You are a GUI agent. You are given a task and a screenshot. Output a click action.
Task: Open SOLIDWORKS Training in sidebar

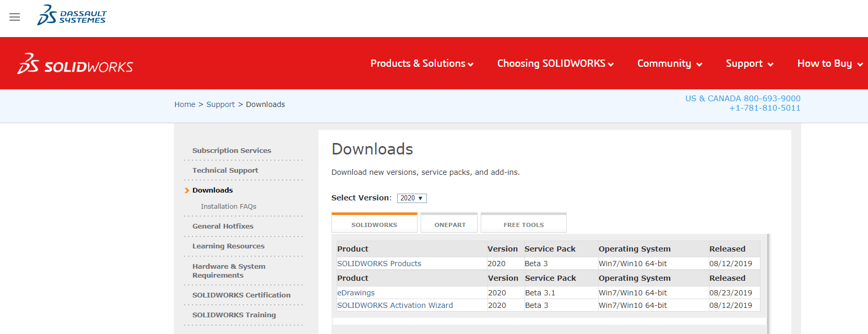(x=234, y=315)
